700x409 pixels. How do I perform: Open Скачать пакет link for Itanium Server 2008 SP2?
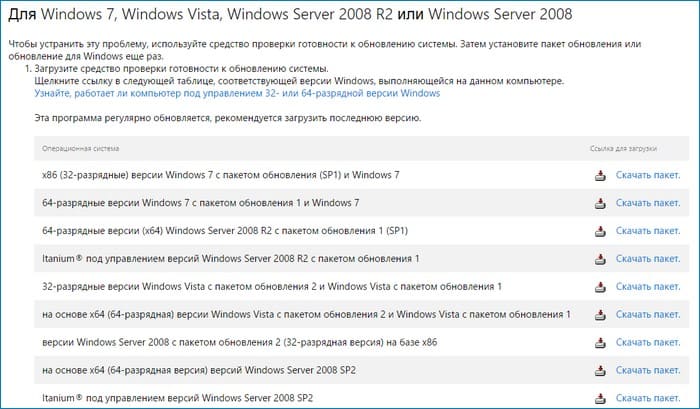point(648,398)
